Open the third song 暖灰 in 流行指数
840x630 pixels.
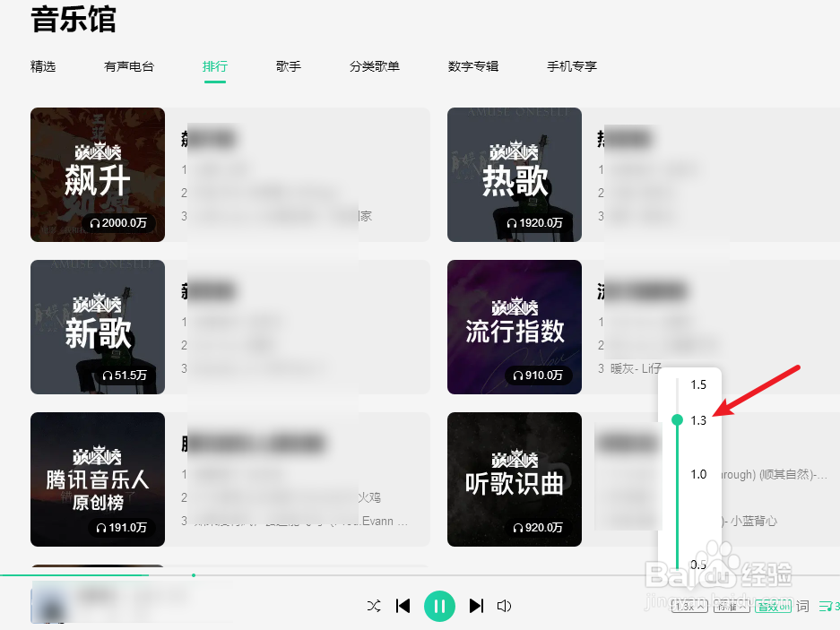pyautogui.click(x=636, y=368)
